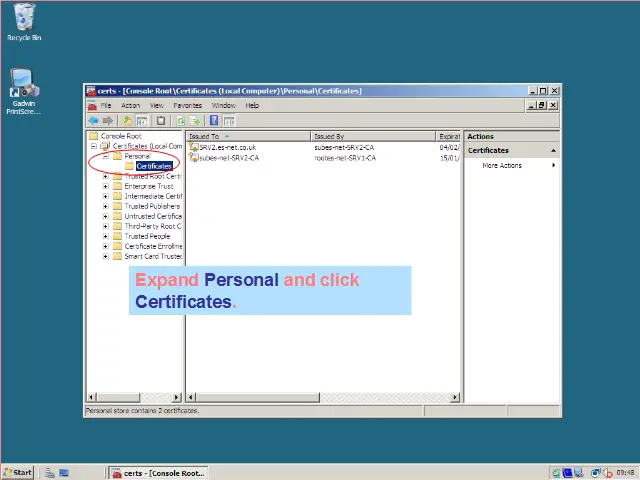Open the Recycle Bin desktop icon
The image size is (640, 480).
click(24, 17)
